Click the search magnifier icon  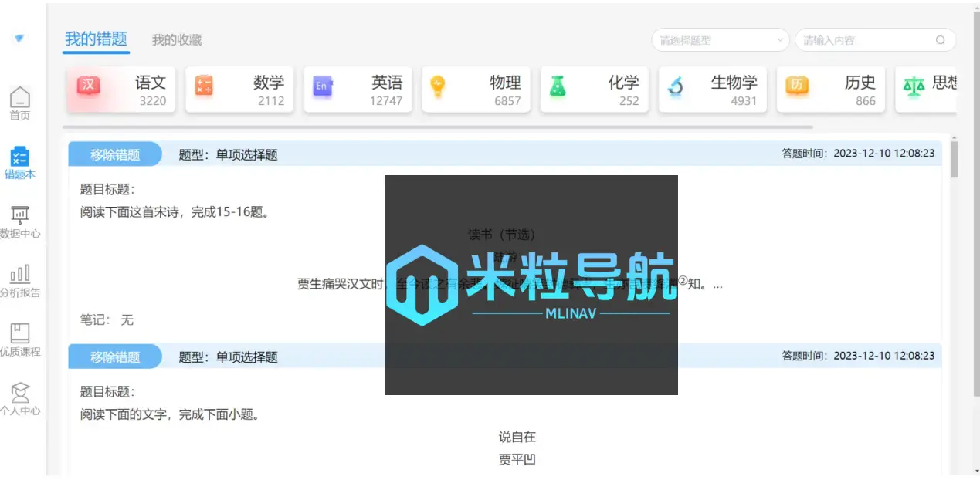[940, 40]
